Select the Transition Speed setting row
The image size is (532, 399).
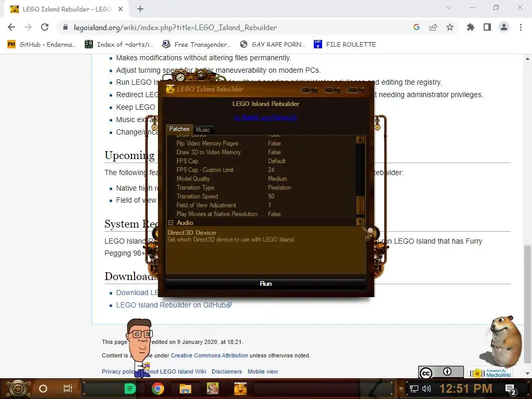pyautogui.click(x=261, y=196)
